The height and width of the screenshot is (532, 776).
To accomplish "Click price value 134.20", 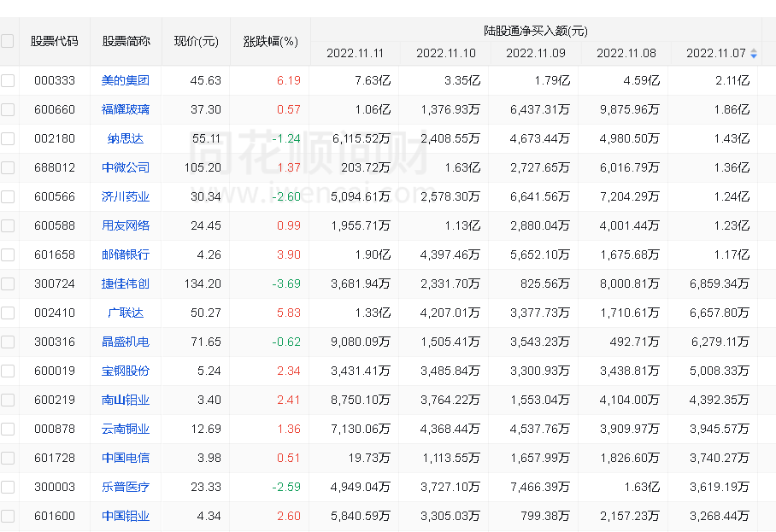I will pos(203,284).
